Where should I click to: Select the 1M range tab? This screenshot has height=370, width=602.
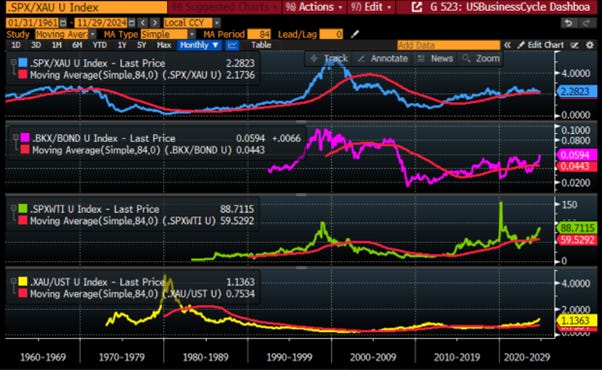pos(56,45)
